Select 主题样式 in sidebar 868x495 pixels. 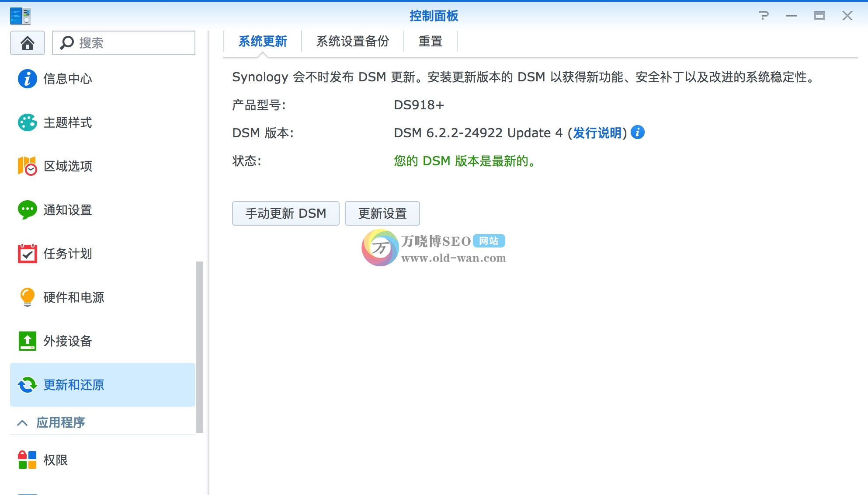(103, 122)
